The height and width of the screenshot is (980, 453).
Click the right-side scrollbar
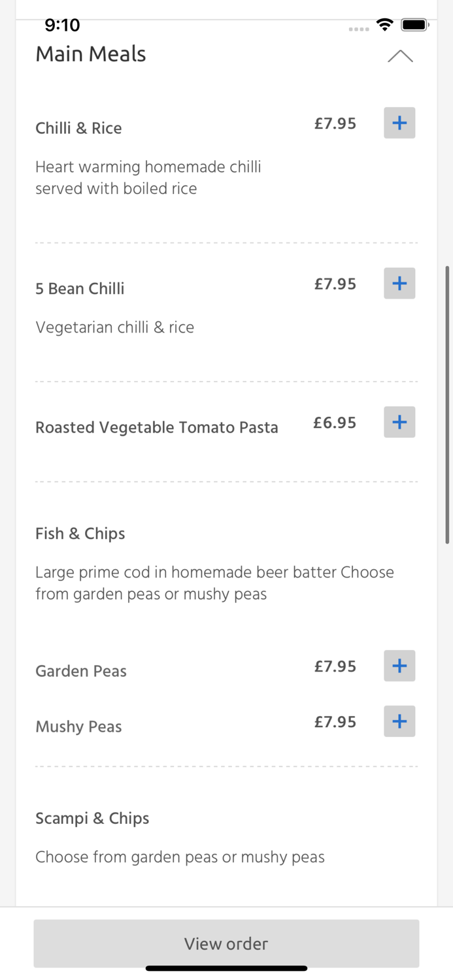pos(447,402)
